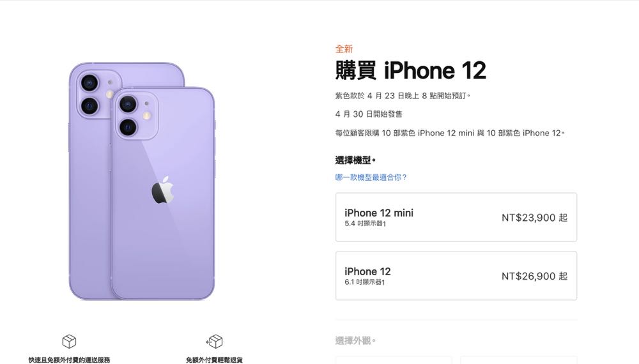Open footnote 1 beside 5.4 吋顯示器
Image resolution: width=639 pixels, height=364 pixels.
point(384,224)
